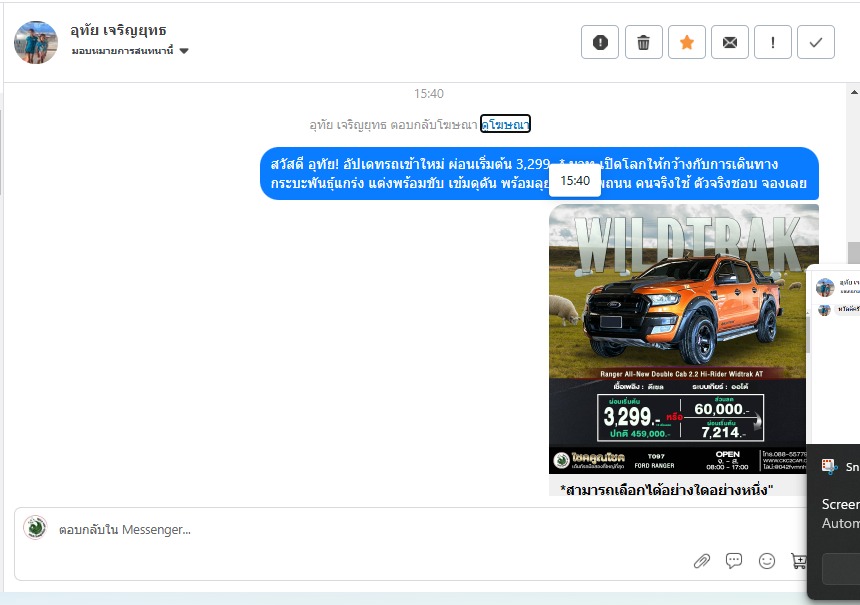This screenshot has width=860, height=605.
Task: Click the *สามารถเลือกได้อย่างใดอย่างหนึ่ง caption text
Action: tap(666, 489)
